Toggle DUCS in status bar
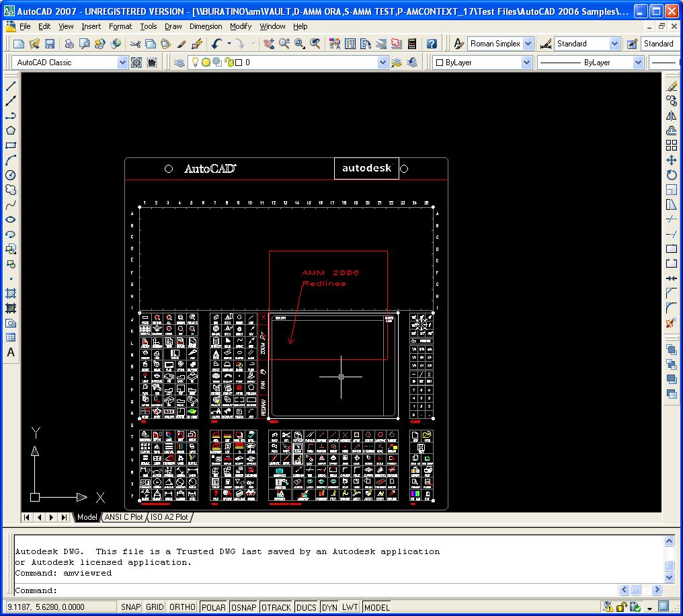 307,607
